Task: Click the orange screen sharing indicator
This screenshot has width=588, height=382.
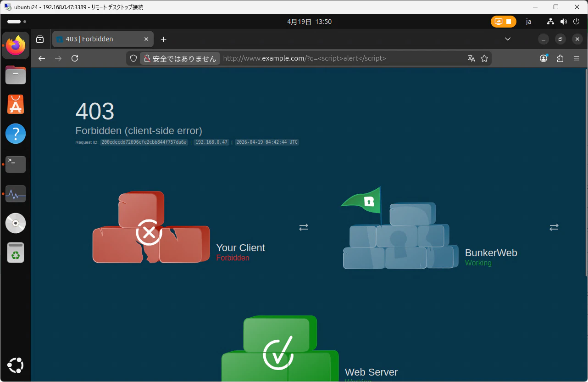Action: (503, 22)
